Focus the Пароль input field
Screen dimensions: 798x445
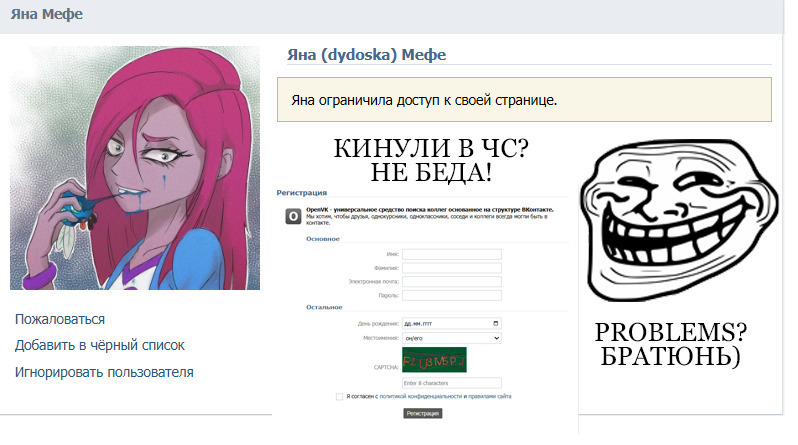pos(451,295)
